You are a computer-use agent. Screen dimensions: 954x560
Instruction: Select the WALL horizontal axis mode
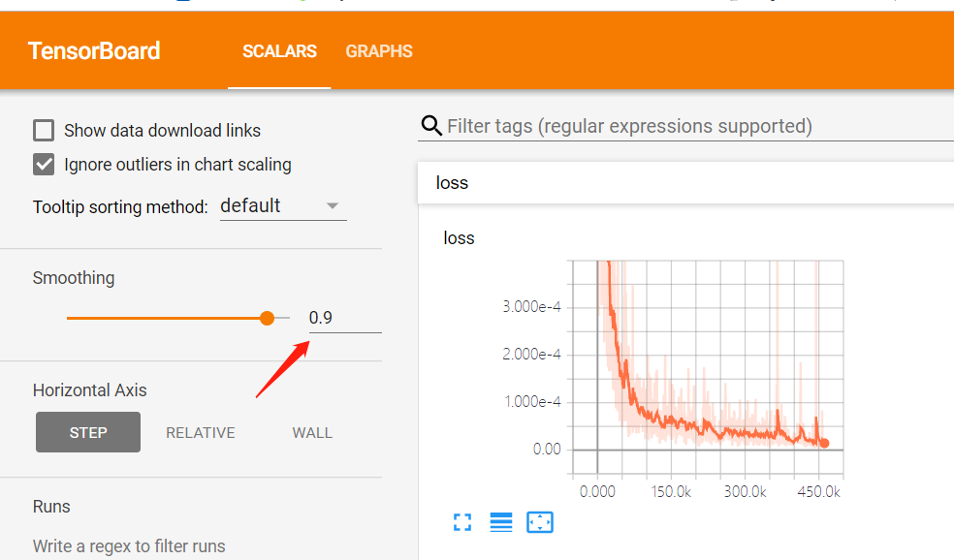(312, 432)
